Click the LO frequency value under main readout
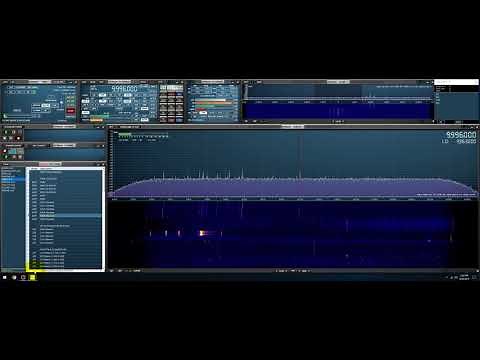The image size is (480, 360). click(466, 142)
